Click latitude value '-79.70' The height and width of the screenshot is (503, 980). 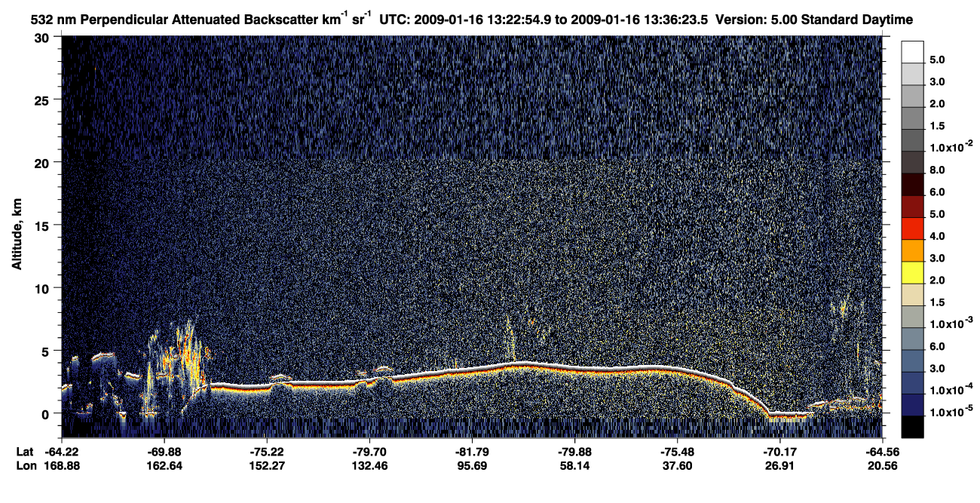[370, 452]
